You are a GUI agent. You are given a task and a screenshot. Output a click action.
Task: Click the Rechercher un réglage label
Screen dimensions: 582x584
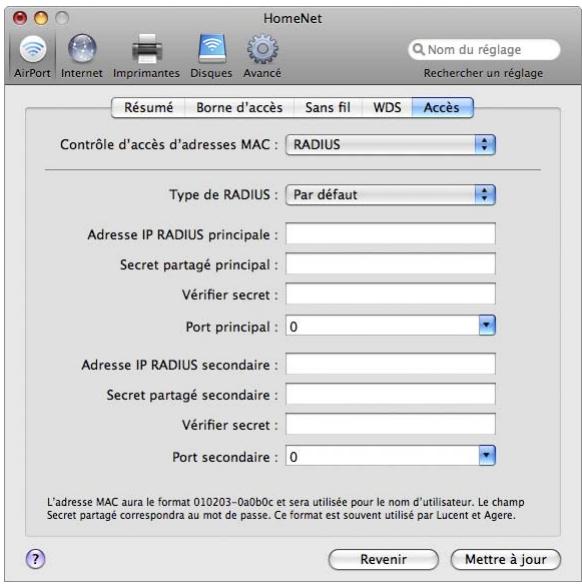[483, 73]
